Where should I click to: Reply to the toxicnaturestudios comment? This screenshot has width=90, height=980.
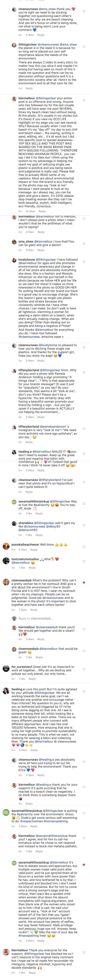pos(32,568)
